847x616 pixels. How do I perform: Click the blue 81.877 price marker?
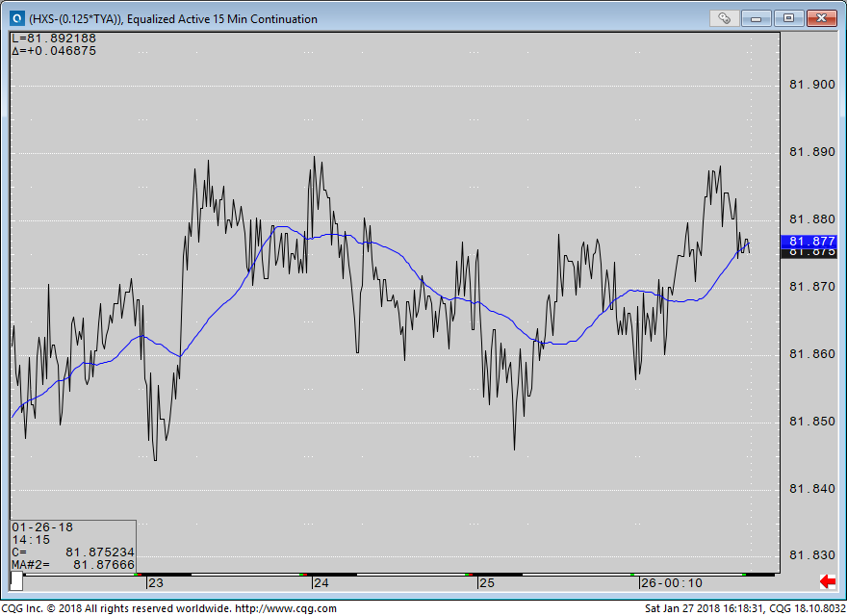coord(808,241)
